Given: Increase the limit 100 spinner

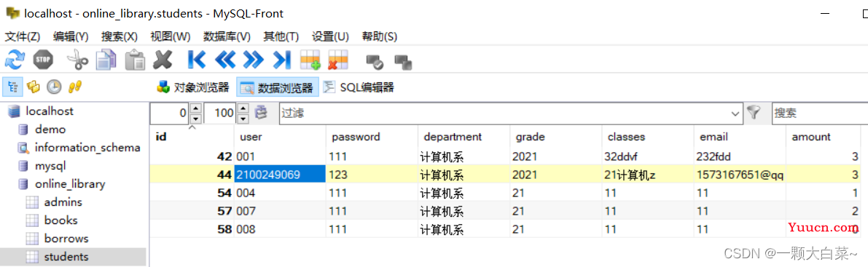Looking at the screenshot, I should tap(243, 108).
